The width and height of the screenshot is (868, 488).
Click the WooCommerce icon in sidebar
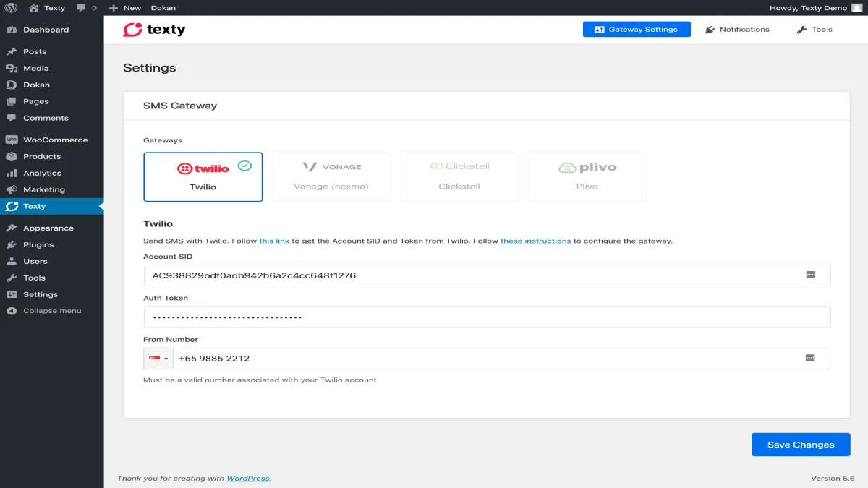pos(12,140)
